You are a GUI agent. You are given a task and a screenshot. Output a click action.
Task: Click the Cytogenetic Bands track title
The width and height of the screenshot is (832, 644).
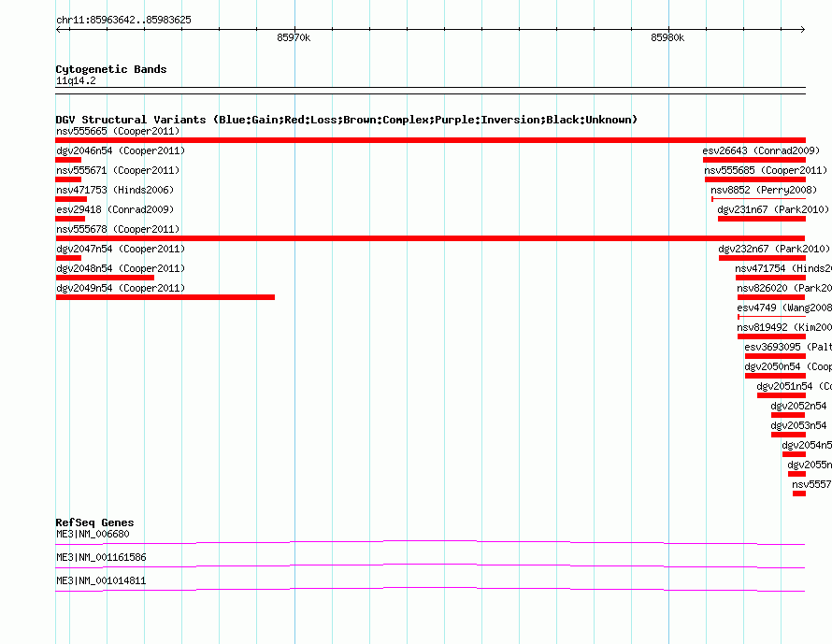(x=111, y=69)
